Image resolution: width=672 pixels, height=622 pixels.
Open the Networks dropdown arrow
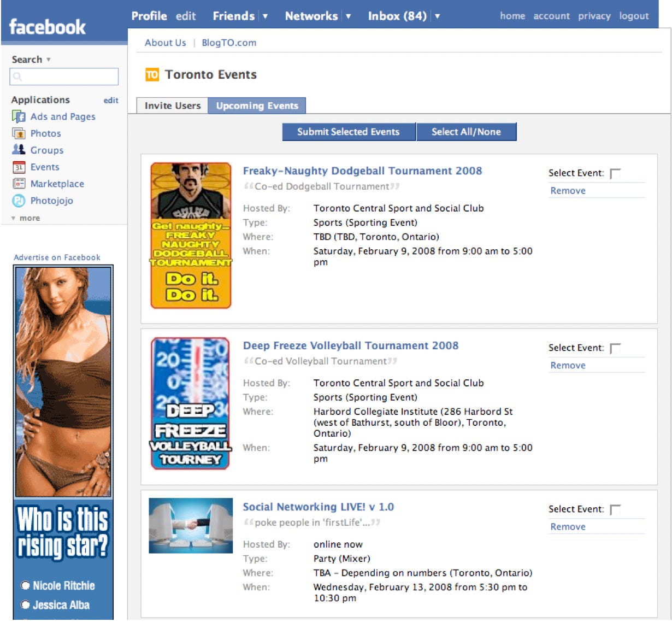tap(348, 16)
